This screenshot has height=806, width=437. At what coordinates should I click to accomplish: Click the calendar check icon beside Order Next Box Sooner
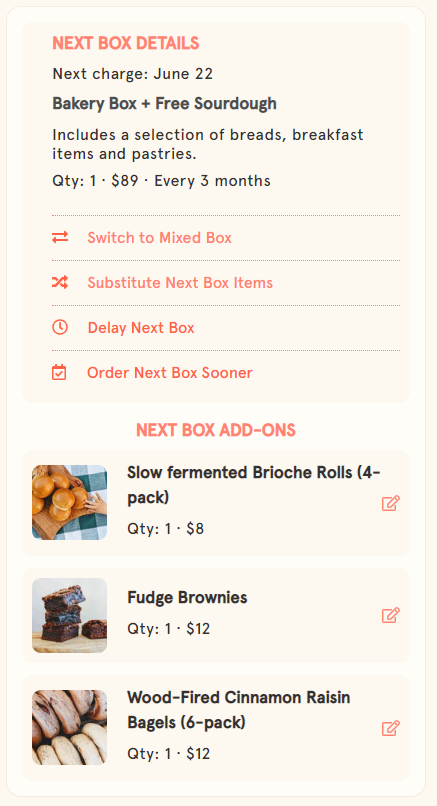(59, 372)
